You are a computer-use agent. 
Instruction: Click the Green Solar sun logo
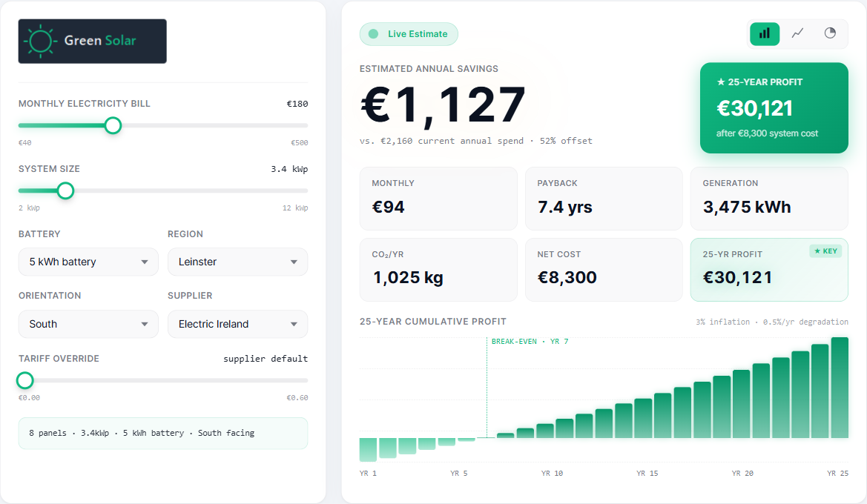point(40,41)
